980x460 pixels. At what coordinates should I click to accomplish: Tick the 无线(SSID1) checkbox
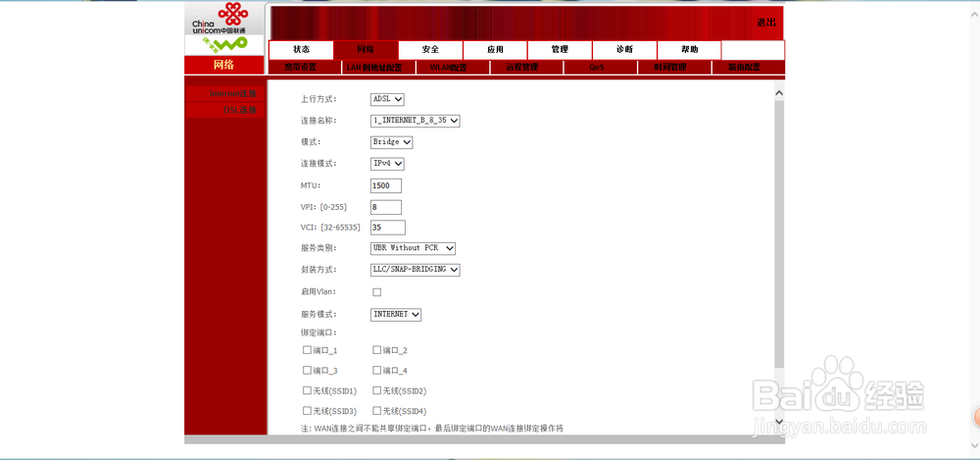pos(307,390)
